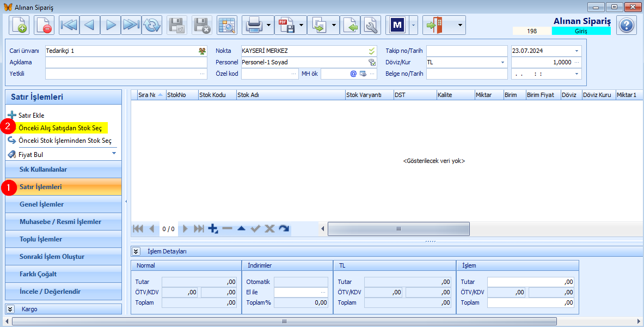Click the personnel lookup icon in Personel field
The height and width of the screenshot is (327, 644).
[372, 63]
